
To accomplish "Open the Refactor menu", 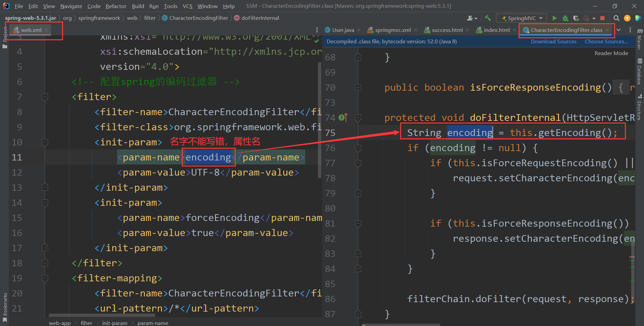I will click(116, 6).
